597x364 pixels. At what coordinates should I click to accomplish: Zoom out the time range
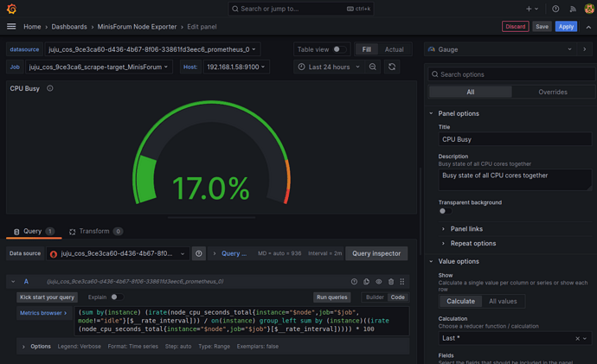[373, 67]
